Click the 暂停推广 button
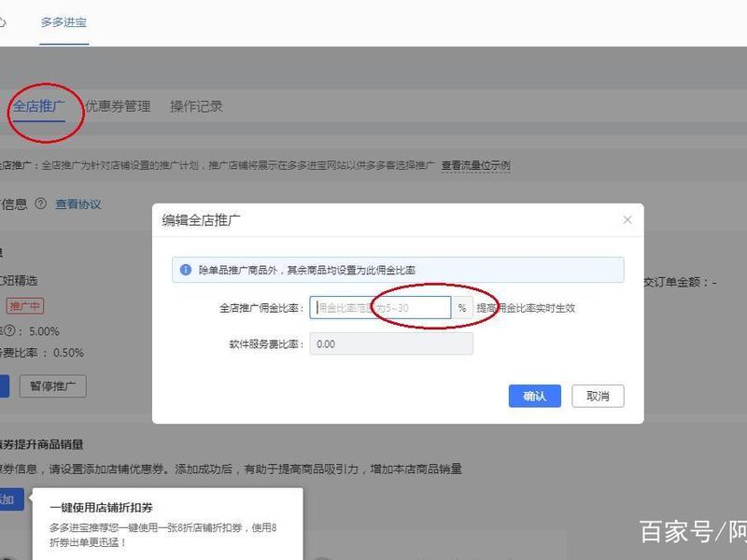 (x=53, y=386)
